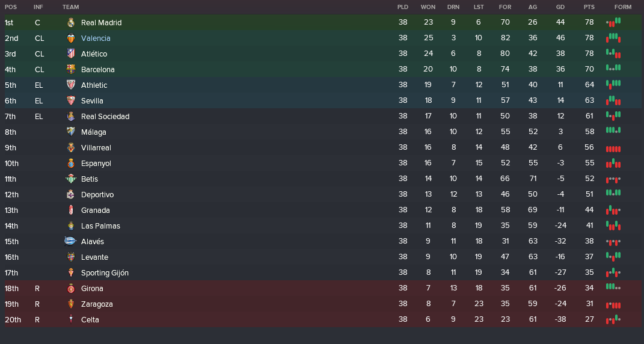Click the POS column header
Screen dimensions: 644x344
[11, 7]
